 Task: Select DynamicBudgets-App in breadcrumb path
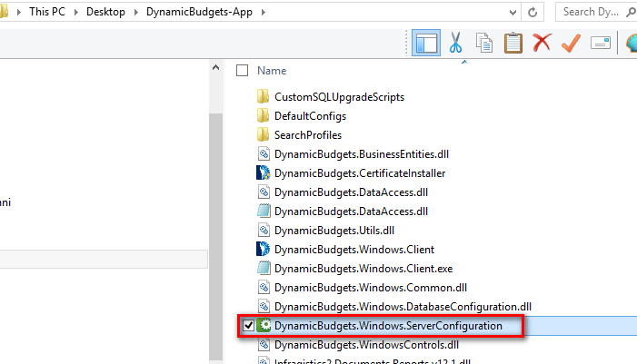tap(200, 12)
